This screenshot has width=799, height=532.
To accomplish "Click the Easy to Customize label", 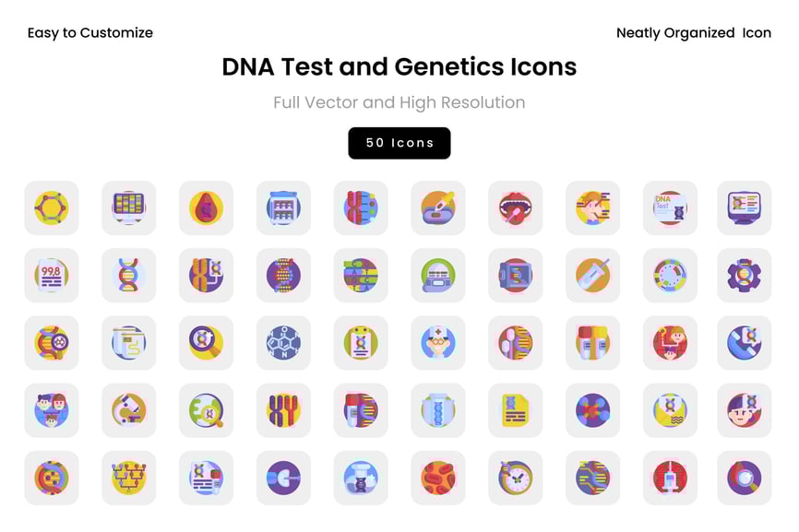I will (x=89, y=33).
